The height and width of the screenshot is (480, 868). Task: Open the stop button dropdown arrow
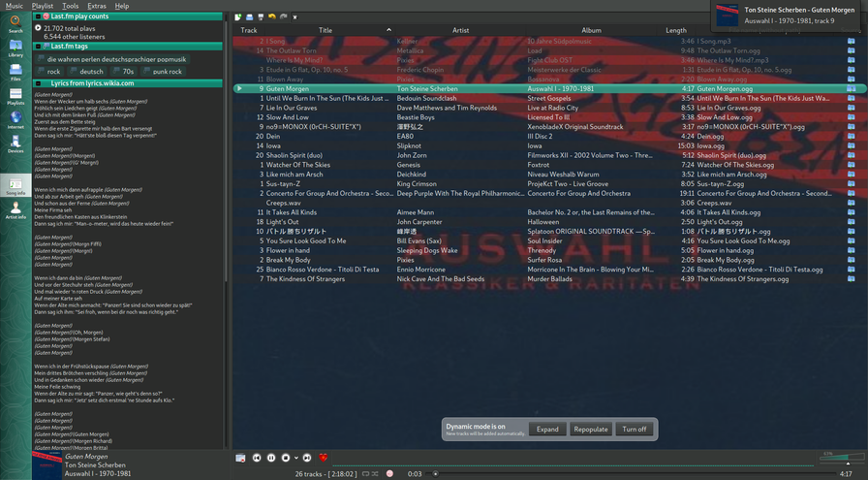[296, 458]
